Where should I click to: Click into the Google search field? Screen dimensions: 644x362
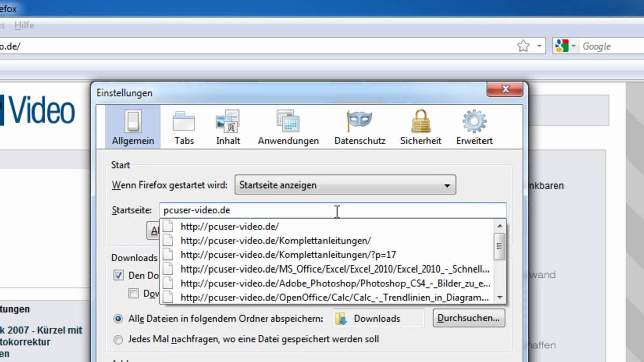[611, 46]
